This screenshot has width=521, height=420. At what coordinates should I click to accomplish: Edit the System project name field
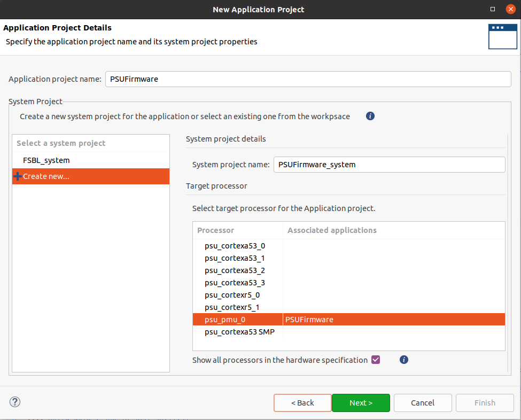point(389,164)
